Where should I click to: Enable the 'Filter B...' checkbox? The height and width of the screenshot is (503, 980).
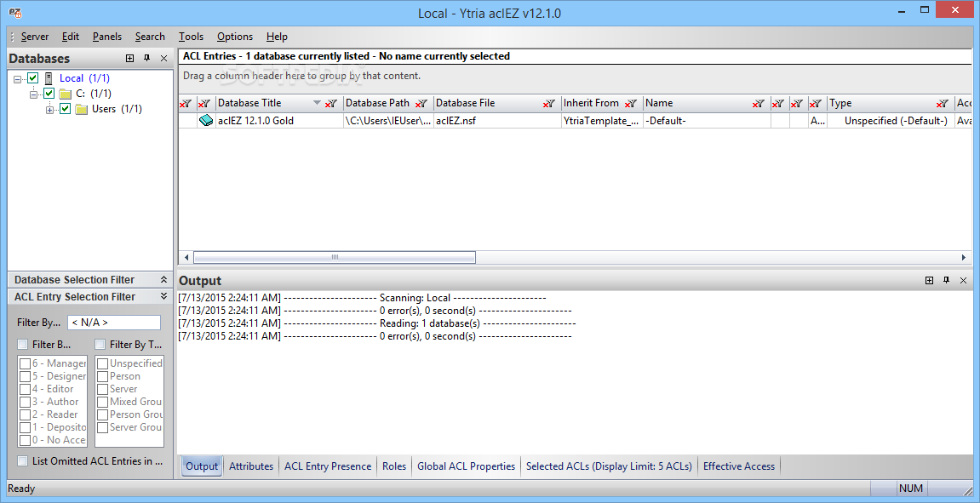pos(22,345)
